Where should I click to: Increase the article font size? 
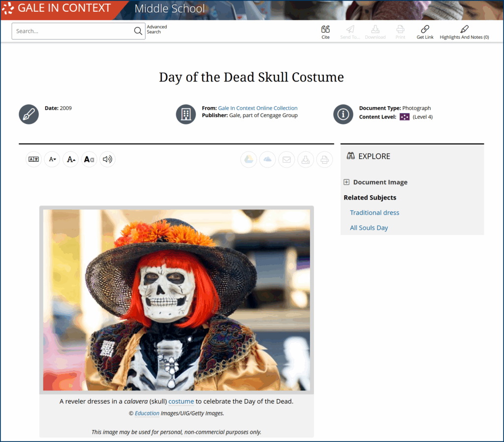click(71, 159)
